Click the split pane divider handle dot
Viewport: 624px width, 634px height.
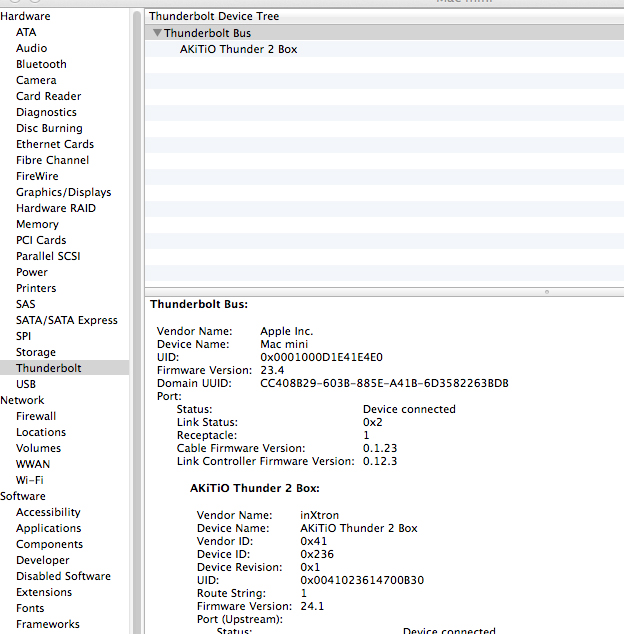(547, 292)
